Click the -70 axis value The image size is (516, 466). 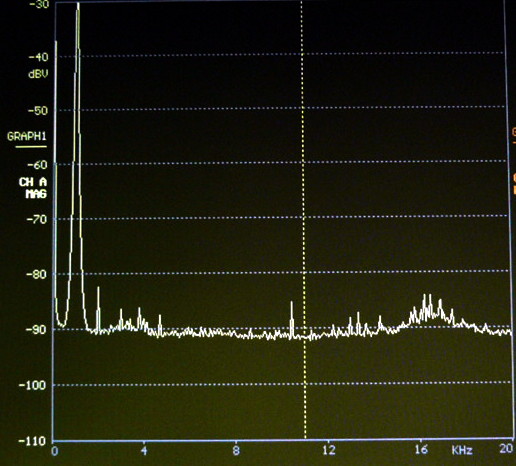36,219
